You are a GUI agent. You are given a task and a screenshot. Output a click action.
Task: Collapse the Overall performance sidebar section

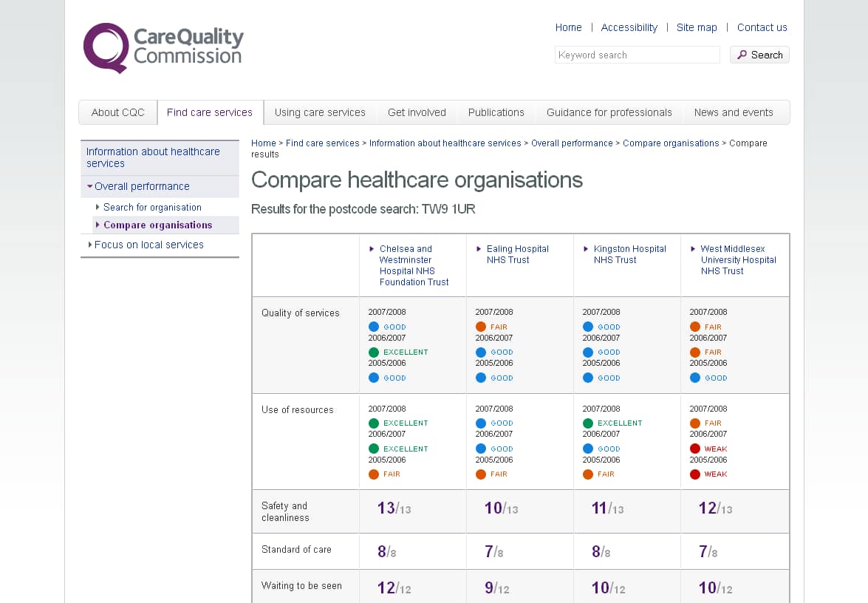click(142, 186)
